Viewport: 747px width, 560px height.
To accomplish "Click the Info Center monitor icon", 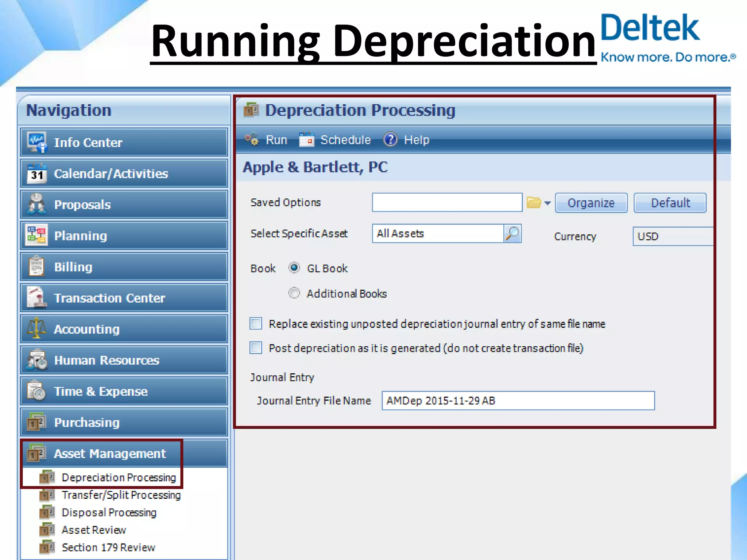I will [x=37, y=142].
